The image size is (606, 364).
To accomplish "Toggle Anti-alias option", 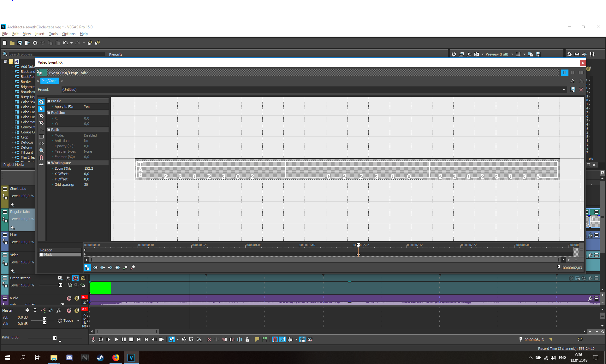I will [x=86, y=141].
